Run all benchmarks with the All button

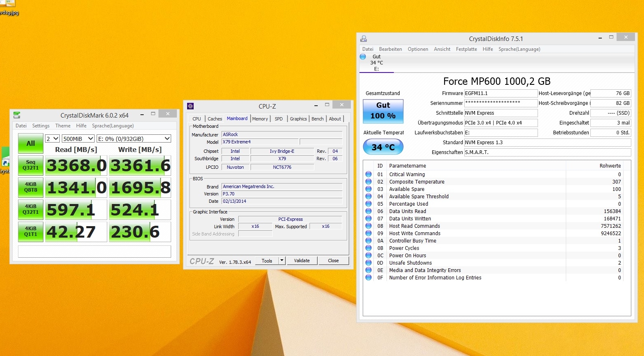(x=31, y=143)
